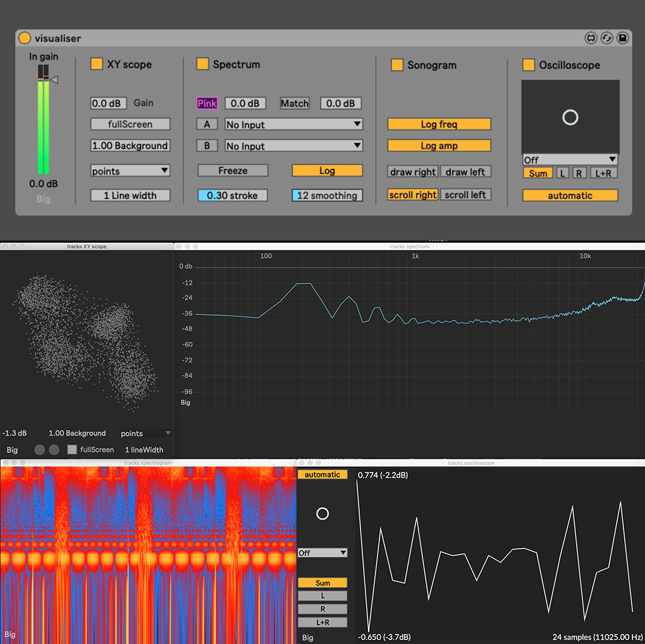
Task: Click the B input selector button
Action: tap(207, 146)
